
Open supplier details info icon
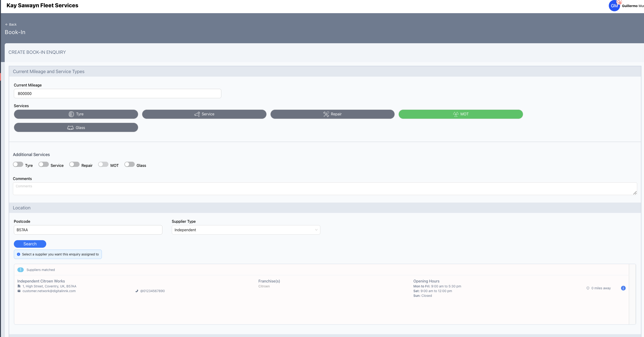pos(623,288)
